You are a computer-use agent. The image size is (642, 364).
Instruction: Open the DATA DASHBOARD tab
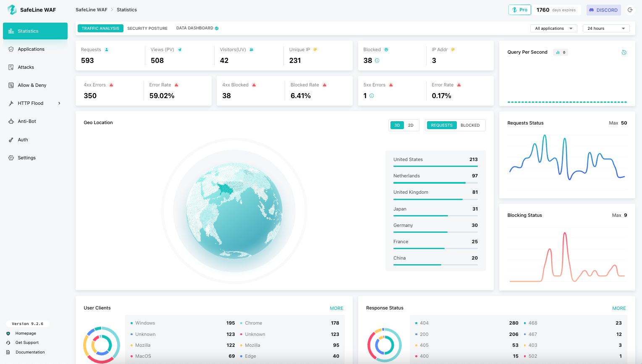(x=195, y=28)
